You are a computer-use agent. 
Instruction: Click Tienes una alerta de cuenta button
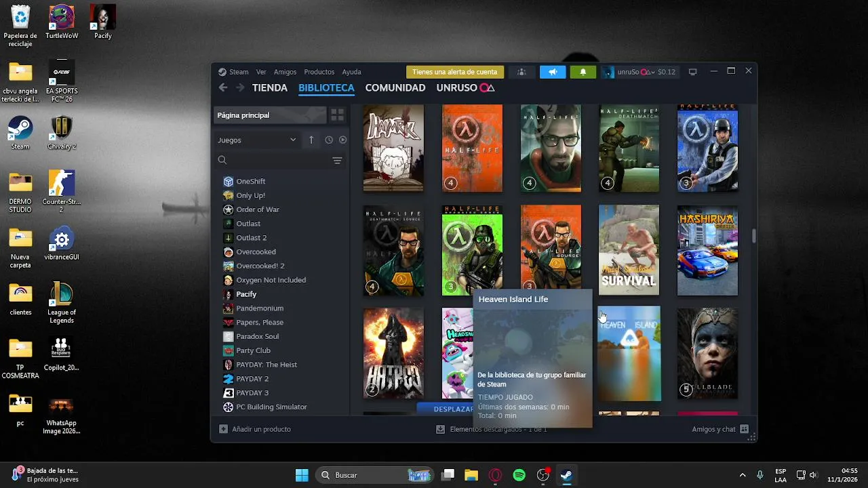(x=455, y=72)
